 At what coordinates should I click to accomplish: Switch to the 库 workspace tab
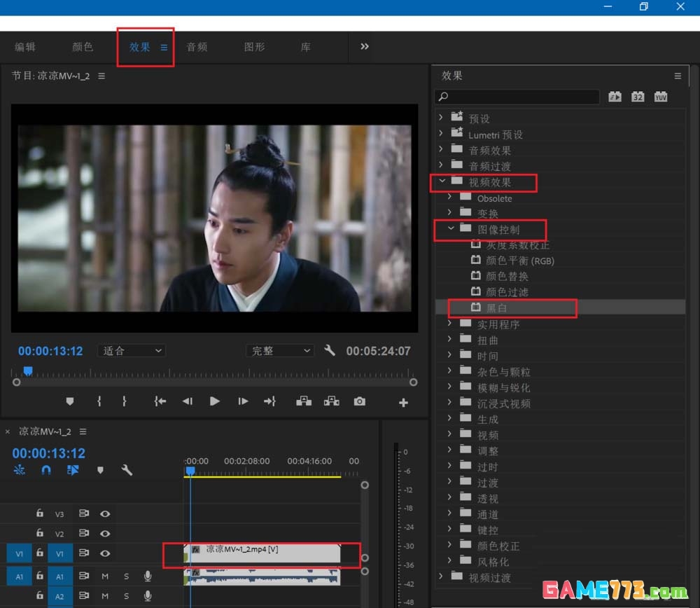pyautogui.click(x=306, y=47)
